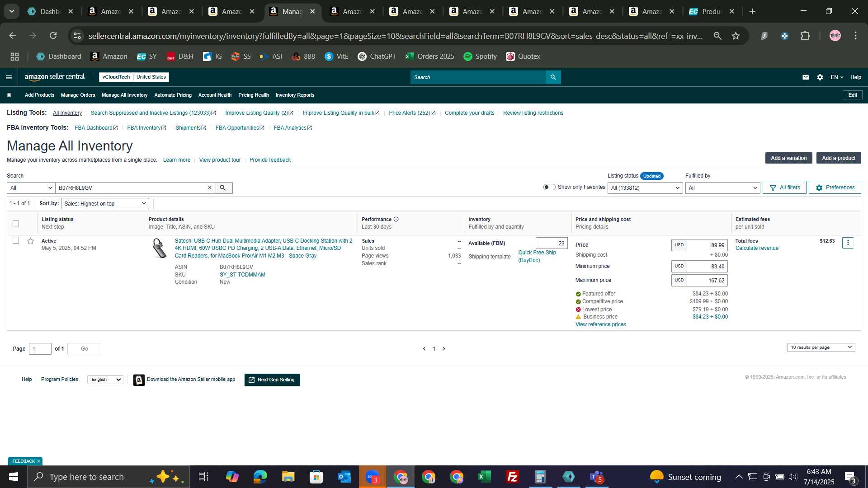Open the Fulfilled by dropdown
Screen dimensions: 868x488
[722, 188]
